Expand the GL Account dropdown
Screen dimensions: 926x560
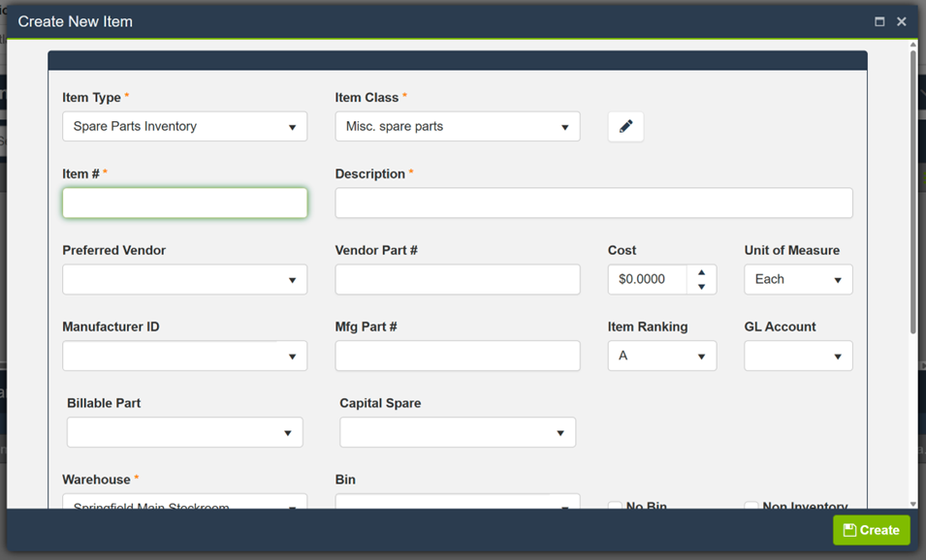coord(798,357)
